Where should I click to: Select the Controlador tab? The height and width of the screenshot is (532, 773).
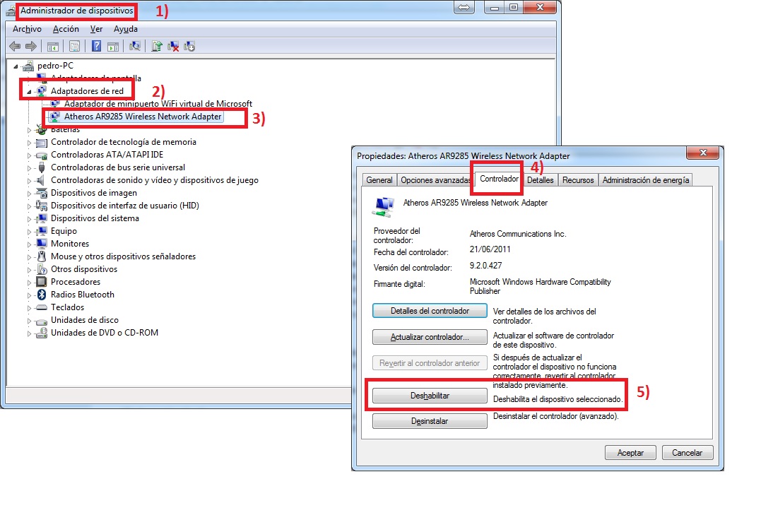500,179
